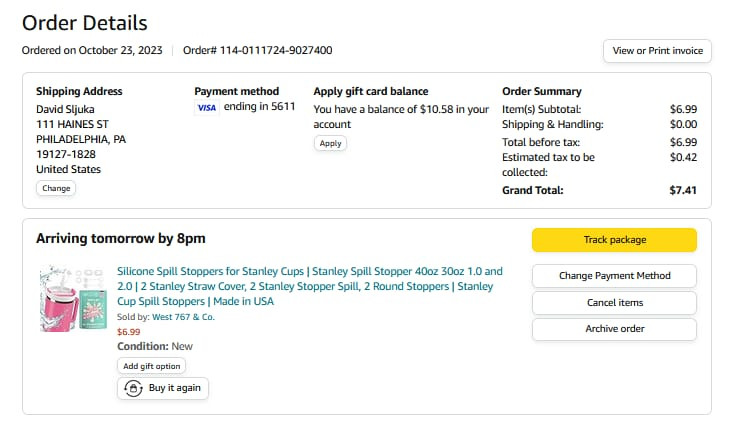Open the Stanley spill stopper product thumbnail
The height and width of the screenshot is (427, 743).
[75, 298]
